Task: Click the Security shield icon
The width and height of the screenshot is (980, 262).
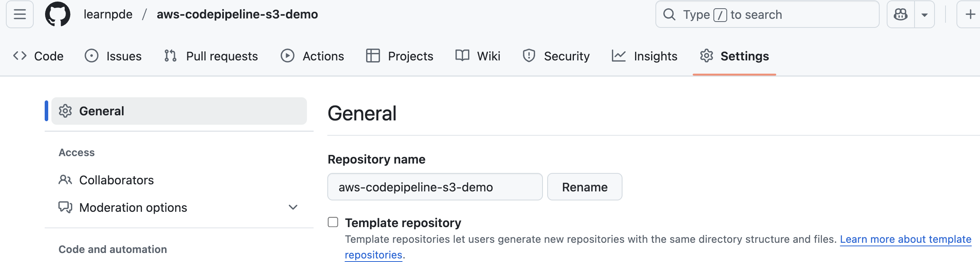Action: (x=529, y=56)
